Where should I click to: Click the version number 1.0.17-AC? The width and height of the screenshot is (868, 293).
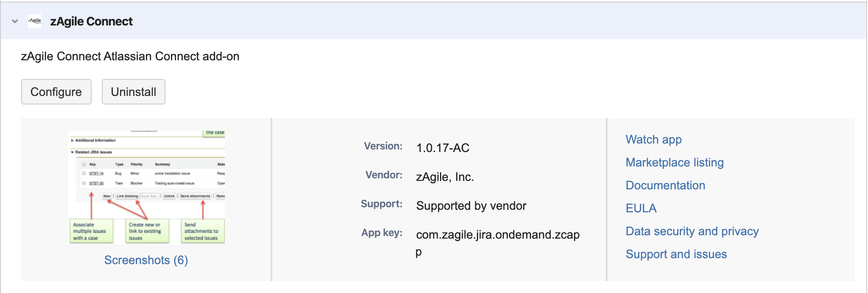tap(442, 148)
